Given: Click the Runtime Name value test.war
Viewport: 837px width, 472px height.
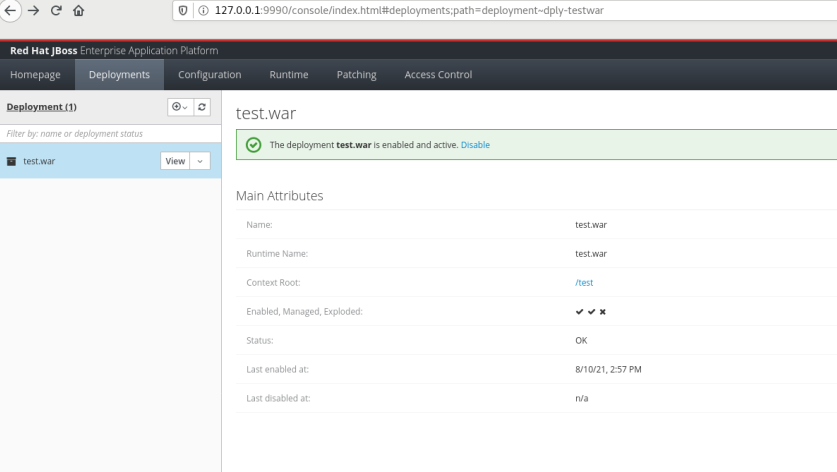Looking at the screenshot, I should click(x=591, y=254).
